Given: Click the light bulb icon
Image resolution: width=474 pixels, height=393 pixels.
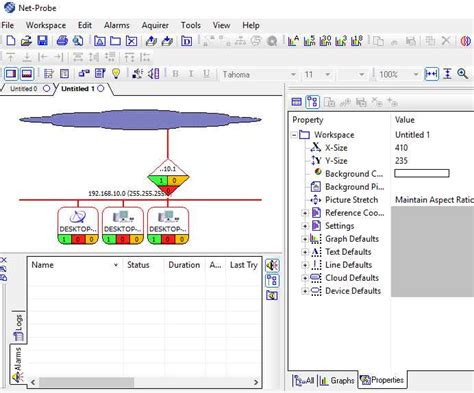Looking at the screenshot, I should (116, 73).
